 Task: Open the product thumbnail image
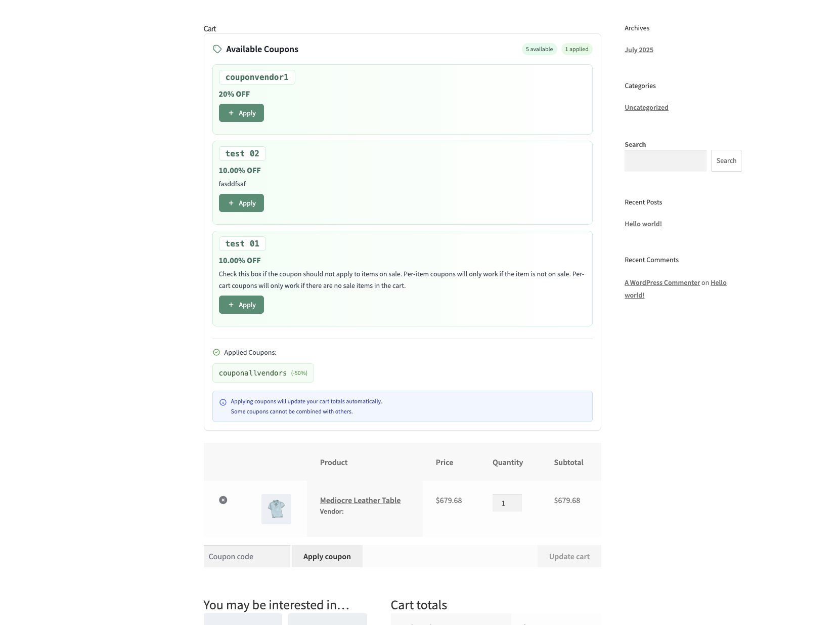276,509
